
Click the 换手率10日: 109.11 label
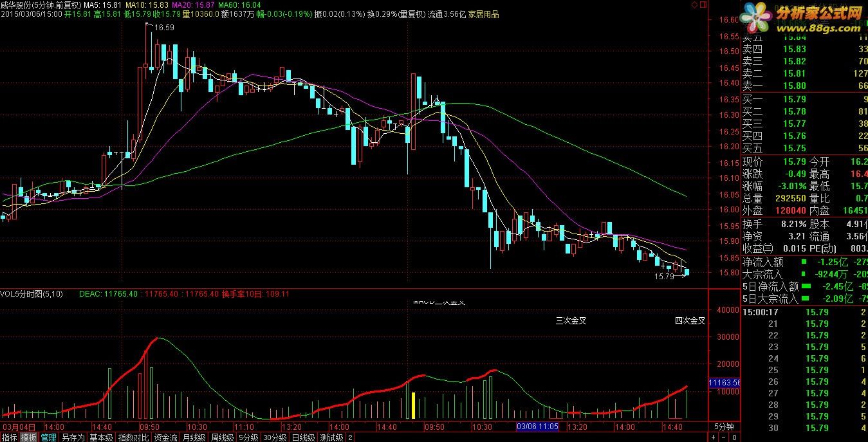click(255, 294)
